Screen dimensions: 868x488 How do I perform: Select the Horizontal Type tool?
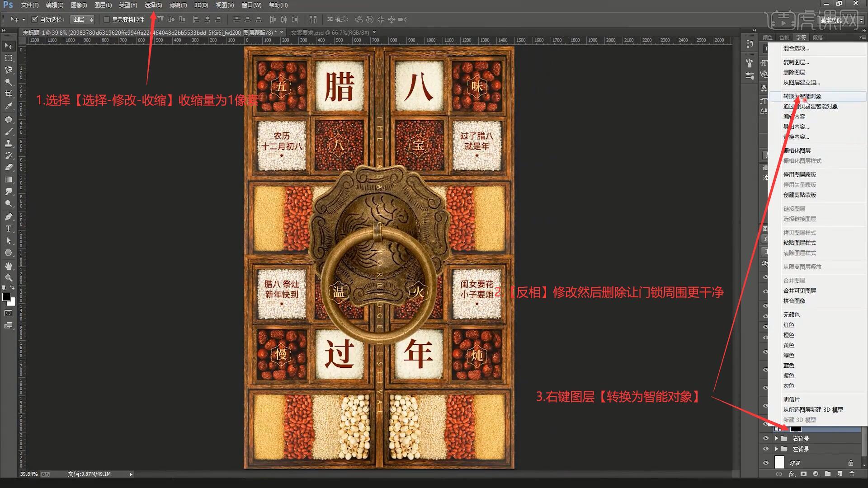[x=9, y=229]
